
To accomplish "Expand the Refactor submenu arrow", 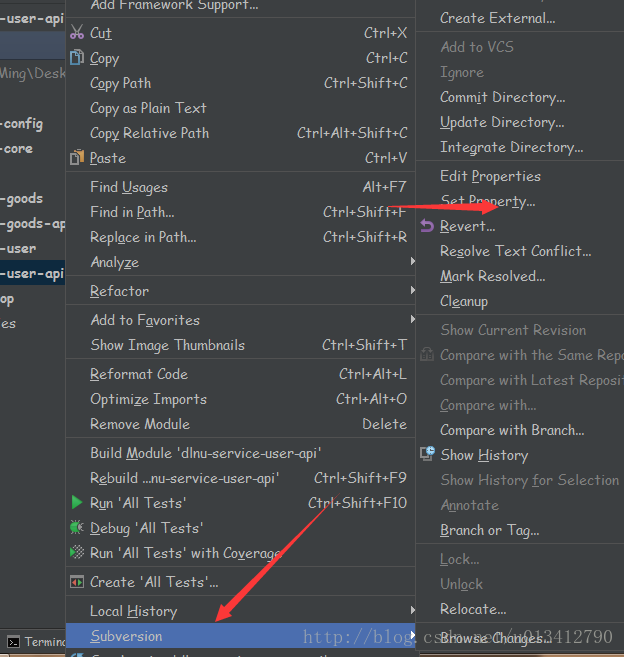I will (x=412, y=290).
